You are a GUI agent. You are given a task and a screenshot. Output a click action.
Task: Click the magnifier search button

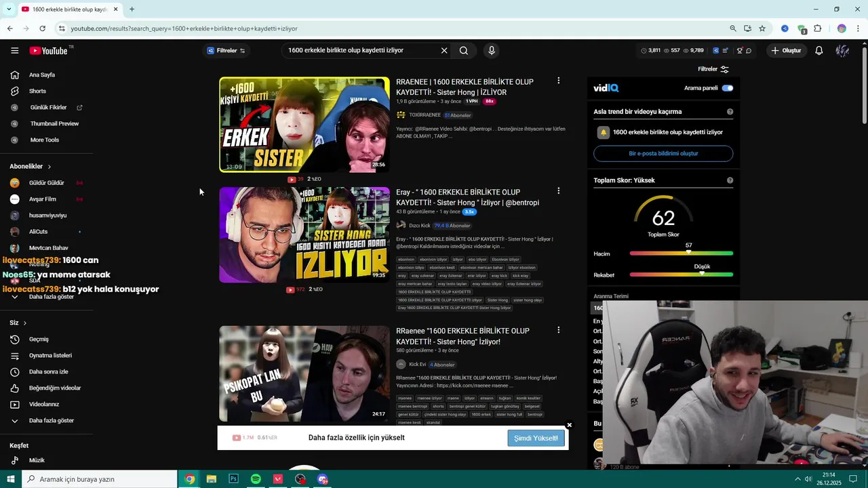(464, 50)
